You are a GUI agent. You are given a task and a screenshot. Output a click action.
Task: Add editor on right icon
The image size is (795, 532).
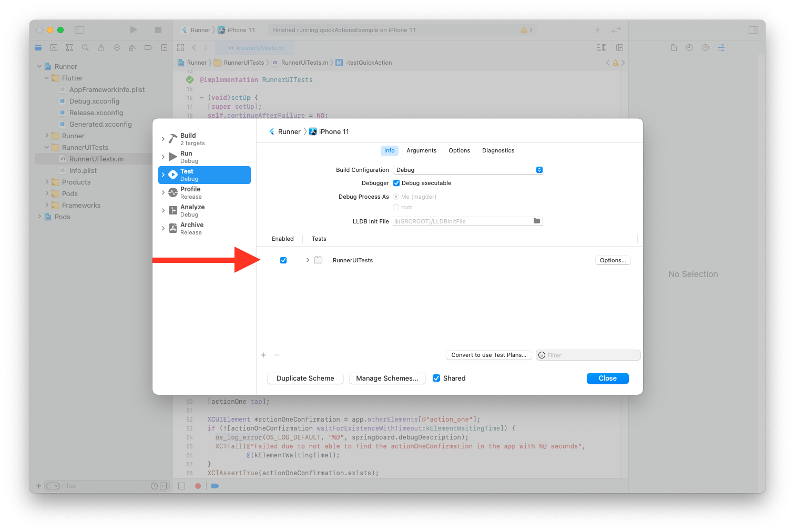(619, 48)
